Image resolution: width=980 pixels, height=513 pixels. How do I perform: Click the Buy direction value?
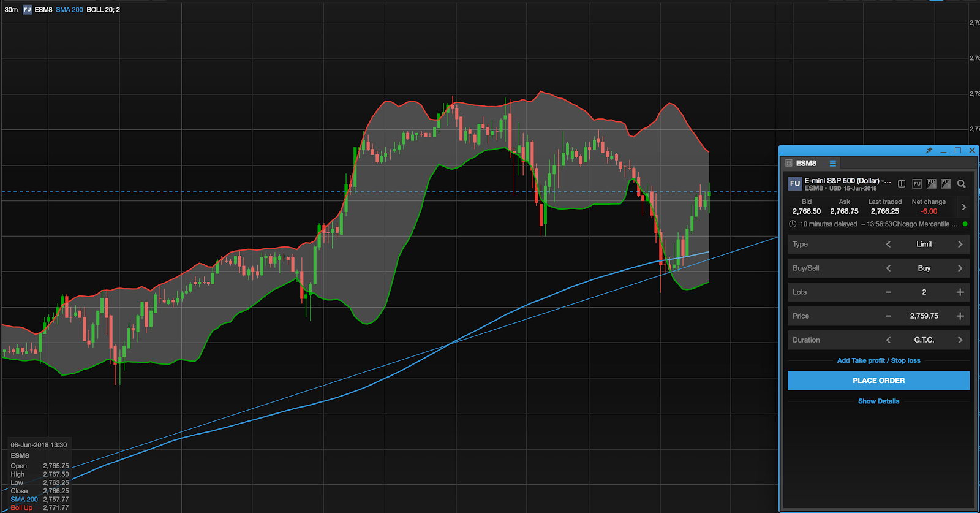[x=924, y=268]
